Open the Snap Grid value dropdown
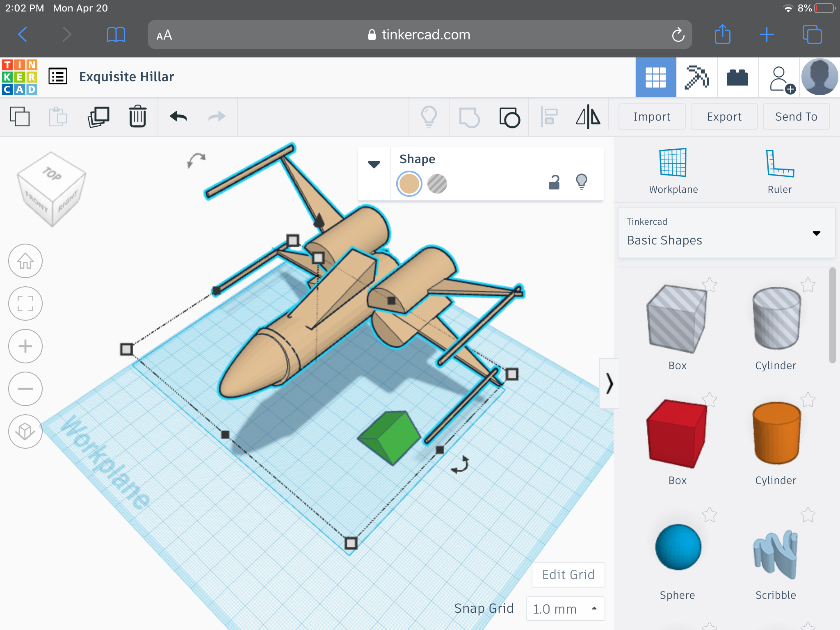 pyautogui.click(x=565, y=609)
